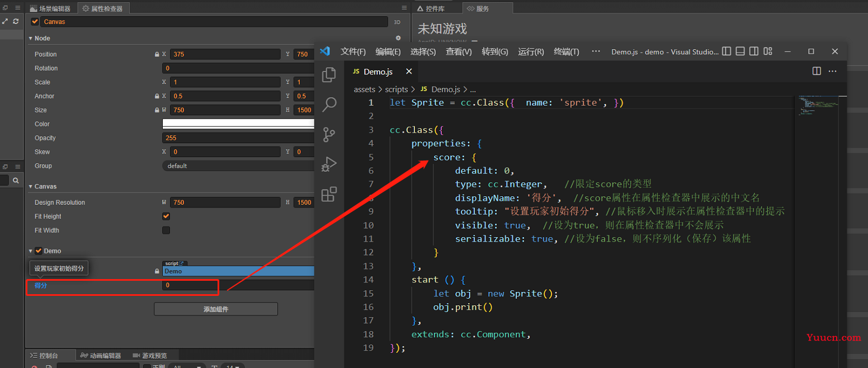Pop out the left top panel icon
This screenshot has width=868, height=368.
point(5,8)
